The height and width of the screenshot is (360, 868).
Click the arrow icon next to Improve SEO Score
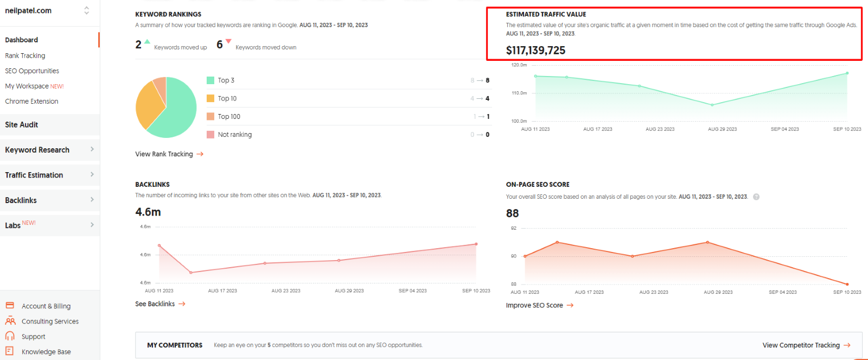570,306
